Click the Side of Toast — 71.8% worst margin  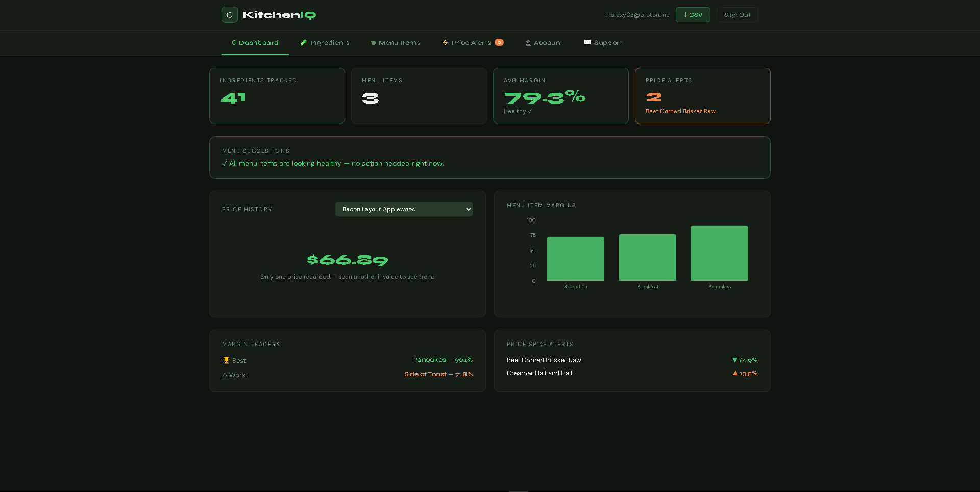click(438, 374)
